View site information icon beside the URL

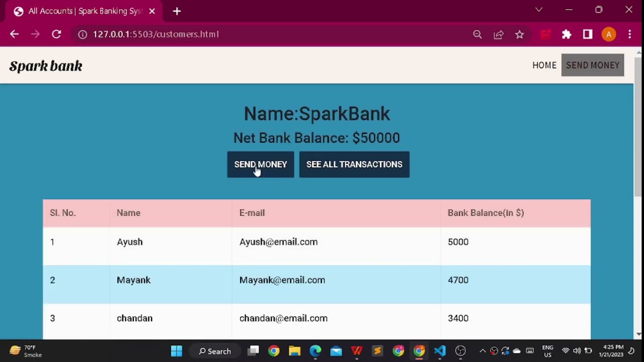[83, 34]
